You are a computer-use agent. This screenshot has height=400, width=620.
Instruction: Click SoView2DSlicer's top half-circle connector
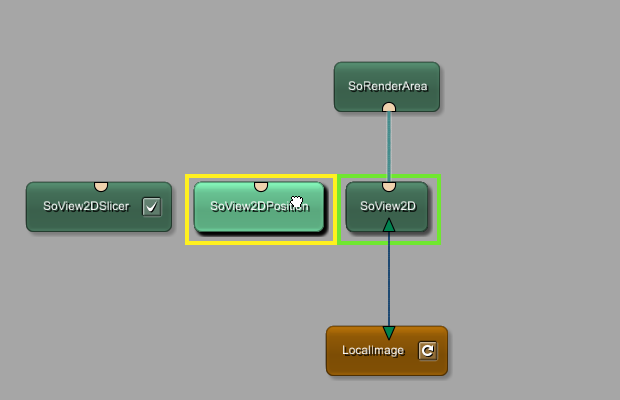(x=100, y=186)
